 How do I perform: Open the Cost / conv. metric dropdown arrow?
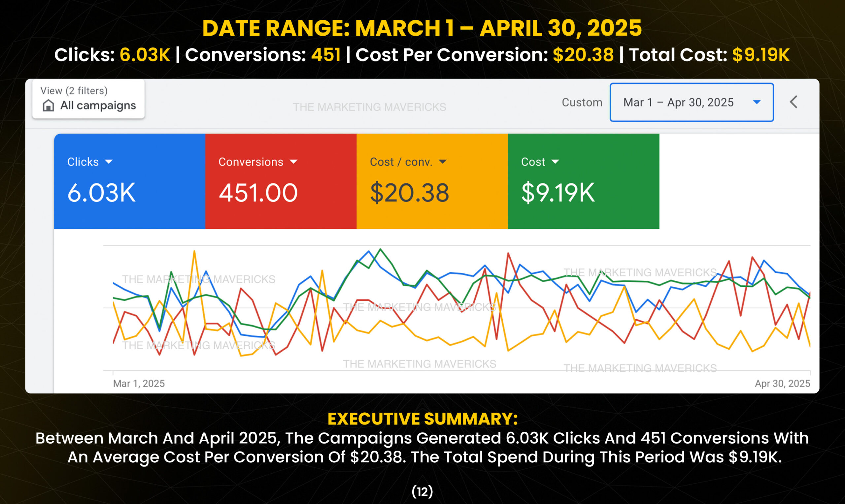pos(442,162)
